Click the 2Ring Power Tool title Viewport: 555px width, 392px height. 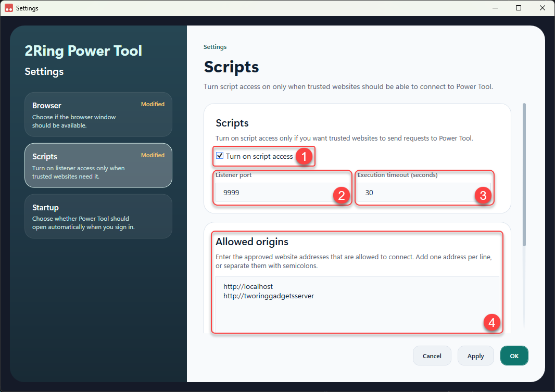[83, 51]
